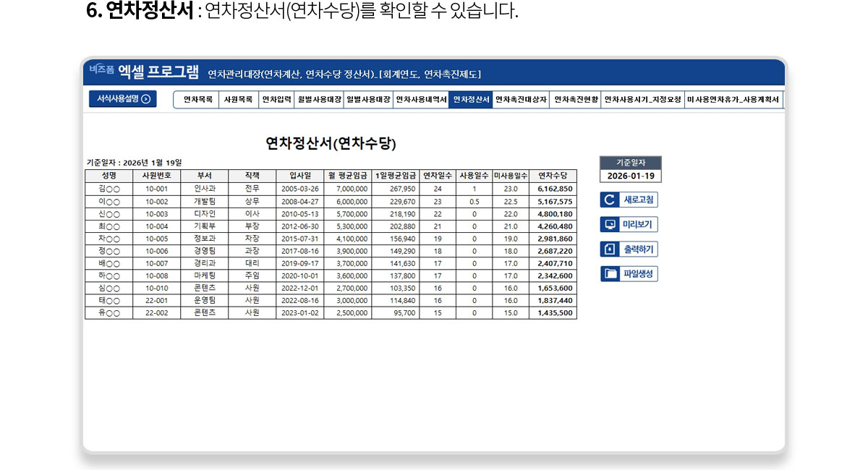
Task: Click the file create (파일생성) folder icon
Action: [610, 274]
